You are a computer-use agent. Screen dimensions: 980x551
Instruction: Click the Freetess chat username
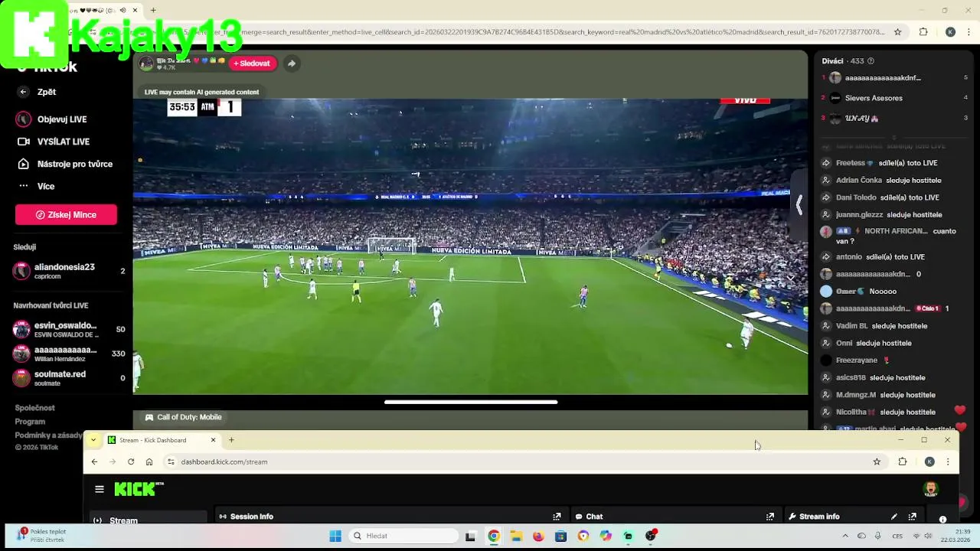851,163
